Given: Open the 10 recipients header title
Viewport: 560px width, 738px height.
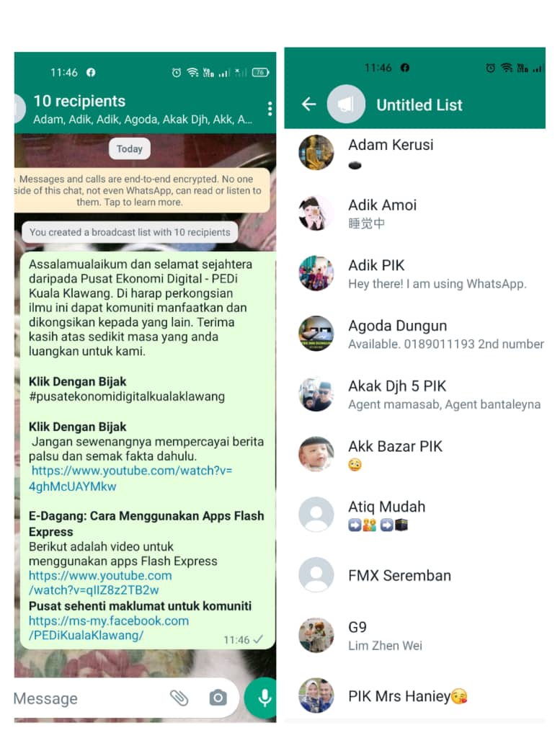Looking at the screenshot, I should 79,101.
